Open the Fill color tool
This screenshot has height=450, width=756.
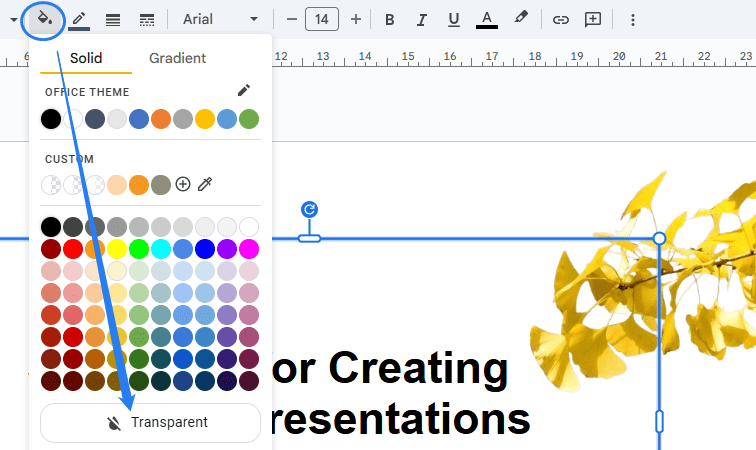(x=44, y=20)
